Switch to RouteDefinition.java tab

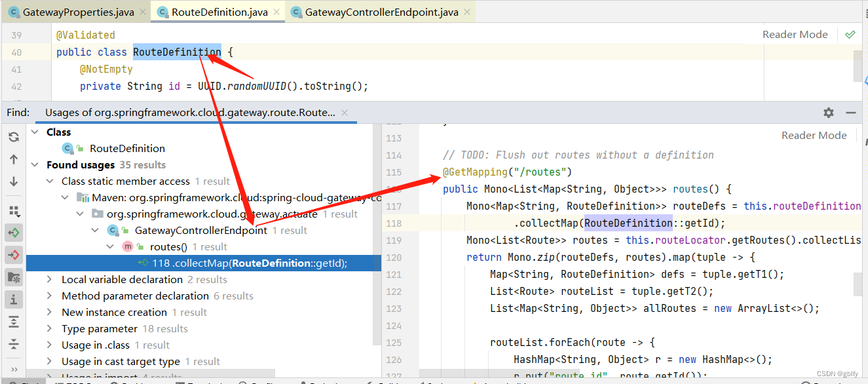click(218, 12)
